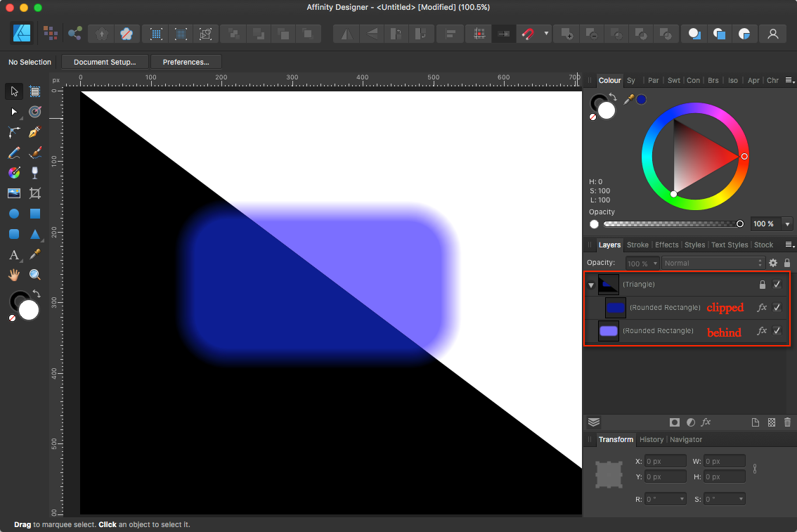Unlock the Triangle layer
This screenshot has width=797, height=532.
click(763, 284)
